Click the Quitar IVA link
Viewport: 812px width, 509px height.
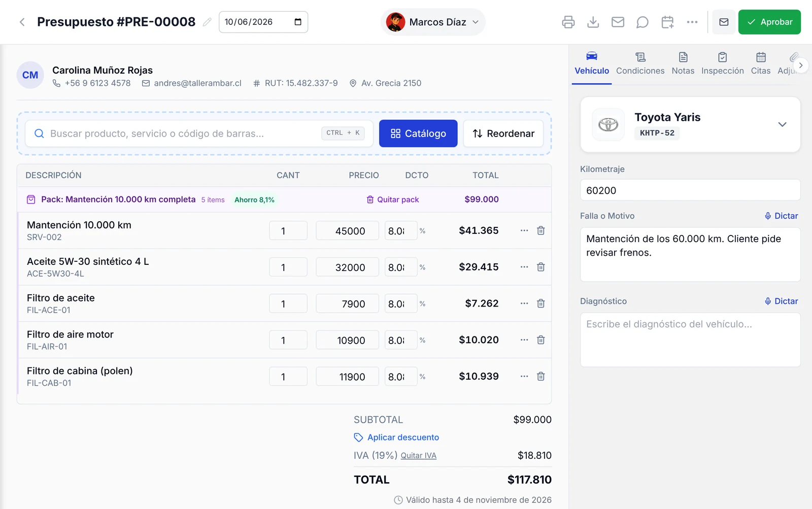pyautogui.click(x=419, y=456)
